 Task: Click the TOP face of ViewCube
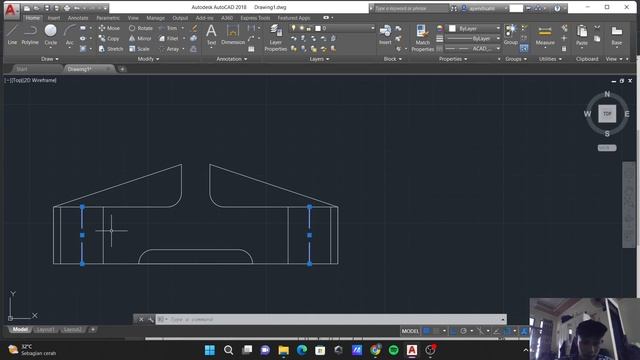tap(607, 113)
